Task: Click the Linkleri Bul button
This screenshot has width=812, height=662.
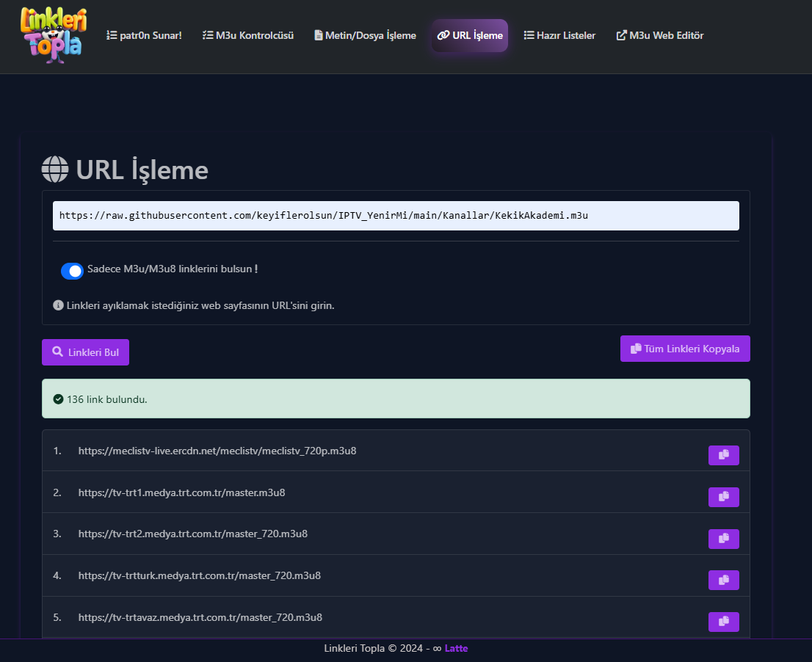Action: (85, 352)
